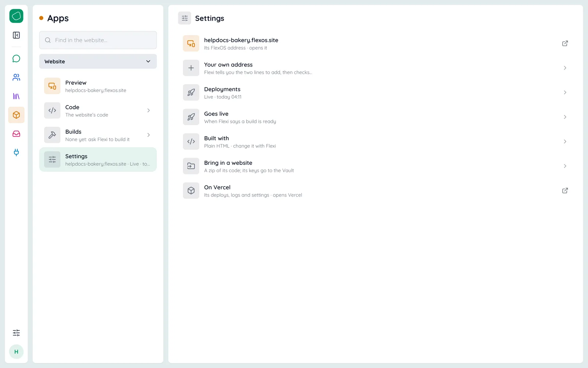The width and height of the screenshot is (588, 368).
Task: Open the library books icon in sidebar
Action: (x=16, y=96)
